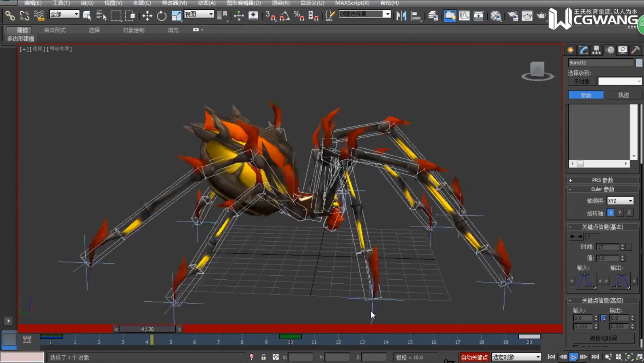
Task: Toggle the highlighted Ribbon/Graphite tools button
Action: click(450, 16)
